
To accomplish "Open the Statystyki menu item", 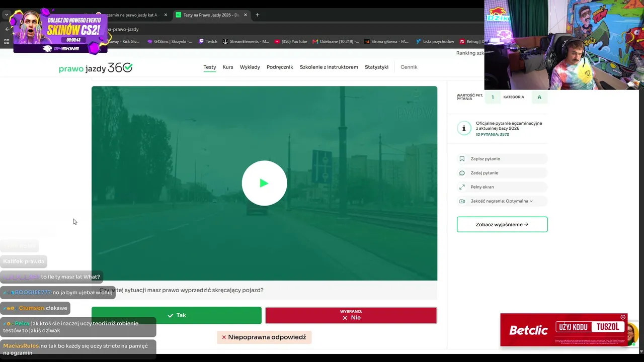I will pos(377,67).
